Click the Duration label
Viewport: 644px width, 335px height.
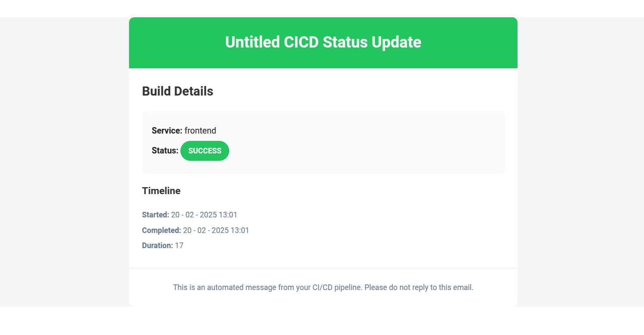(x=157, y=246)
